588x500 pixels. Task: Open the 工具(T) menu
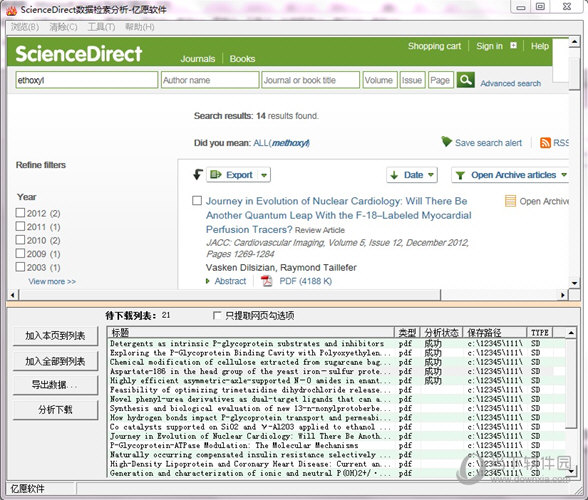[x=102, y=27]
